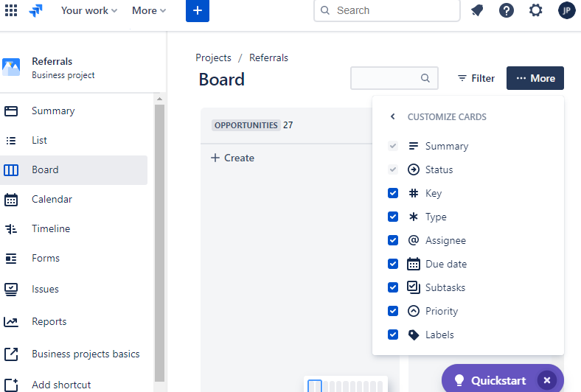
Task: Click the blue Create plus button
Action: [198, 10]
